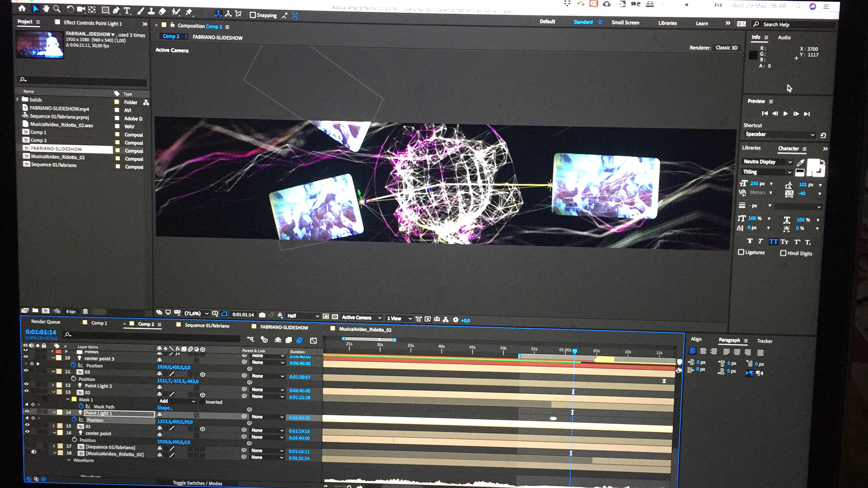Select the Selection arrow tool

click(35, 8)
